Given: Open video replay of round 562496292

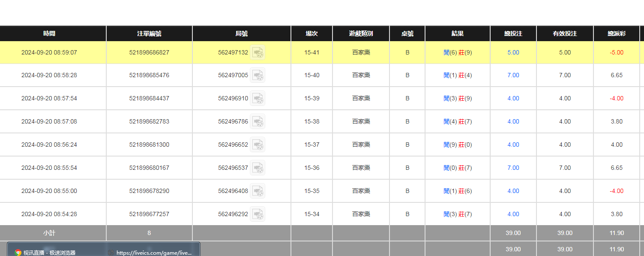Looking at the screenshot, I should [x=258, y=214].
